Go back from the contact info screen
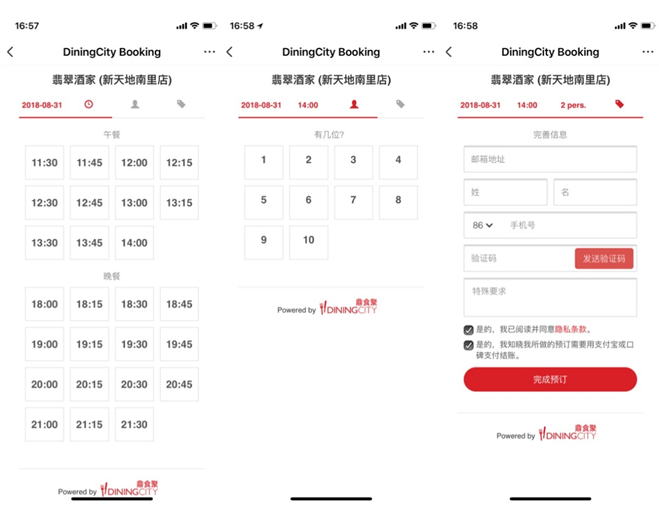Viewport: 659px width, 510px height. coord(449,52)
